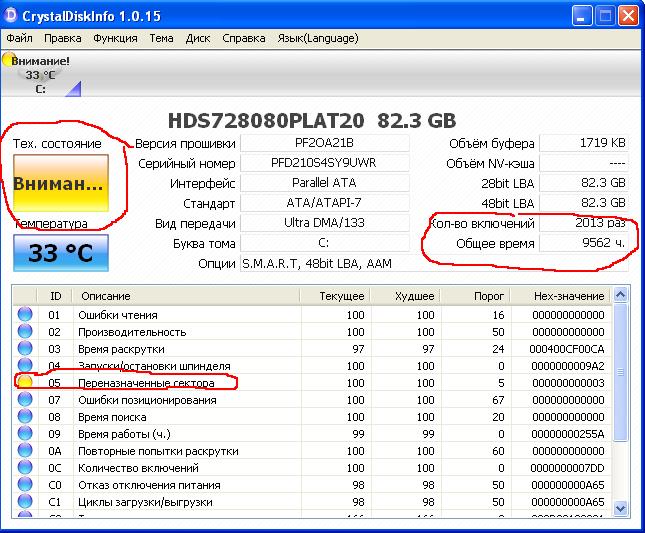
Task: Click yellow status icon for 05 Переназначенные сектора
Action: [x=25, y=382]
